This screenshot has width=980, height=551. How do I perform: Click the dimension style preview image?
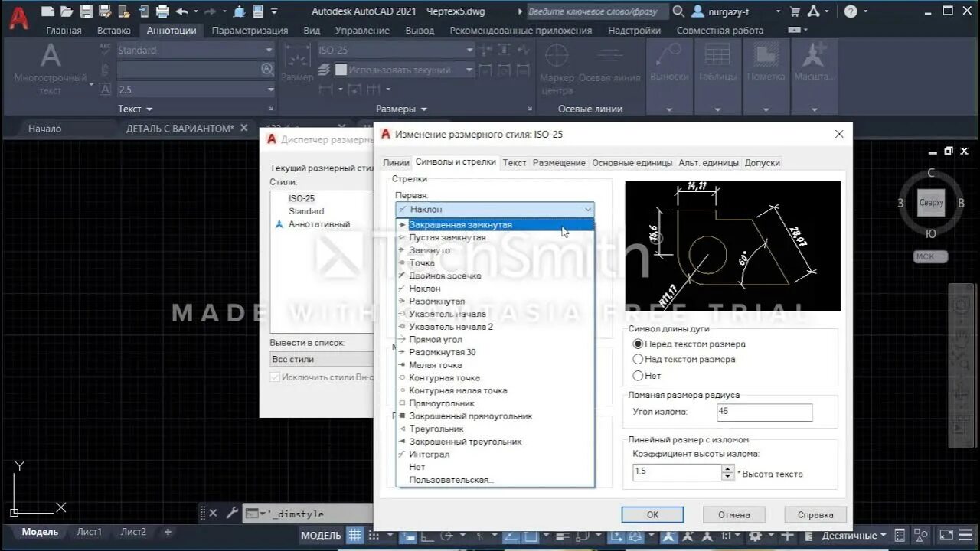click(733, 246)
